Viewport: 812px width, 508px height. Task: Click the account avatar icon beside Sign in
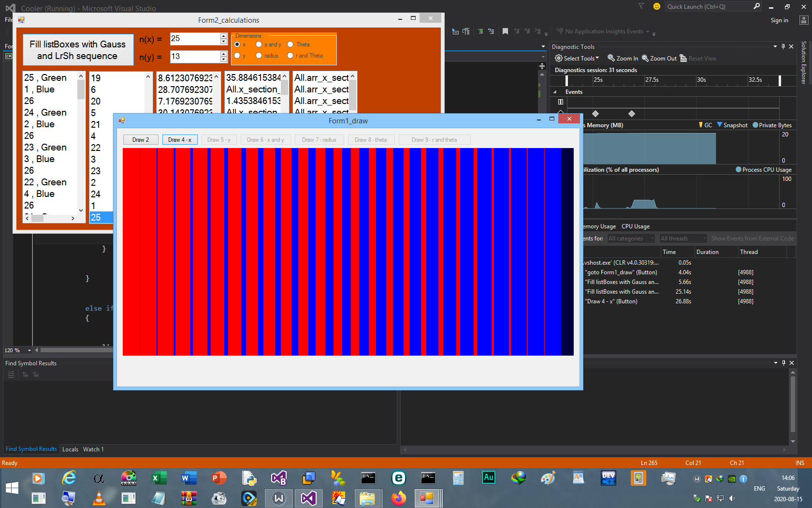[804, 20]
